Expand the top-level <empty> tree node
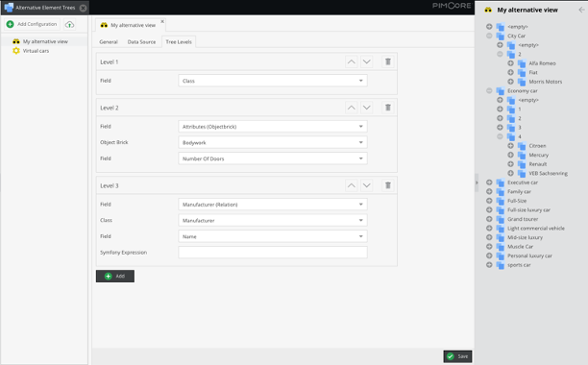Viewport: 588px width, 365px height. click(489, 27)
